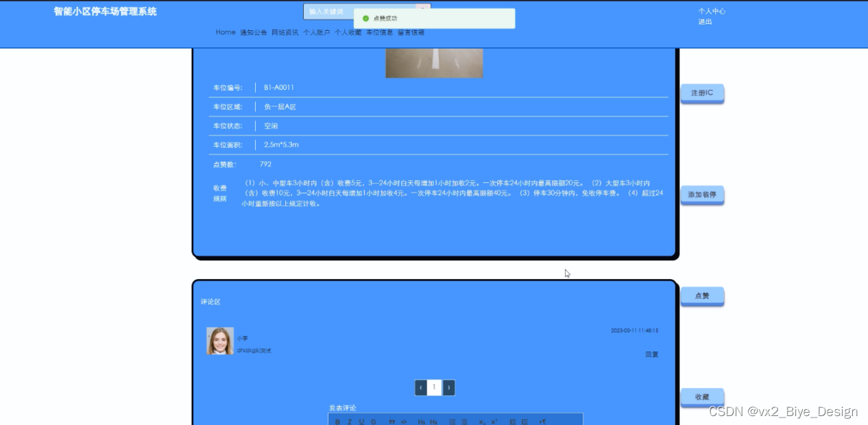Open 网站资讯 menu item
This screenshot has height=425, width=868.
(x=285, y=32)
